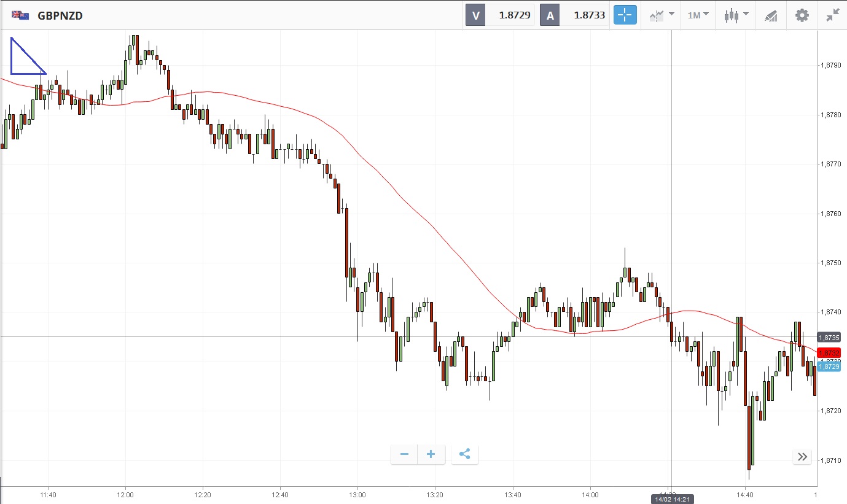Click the GBPNZD flag icon

[x=20, y=15]
